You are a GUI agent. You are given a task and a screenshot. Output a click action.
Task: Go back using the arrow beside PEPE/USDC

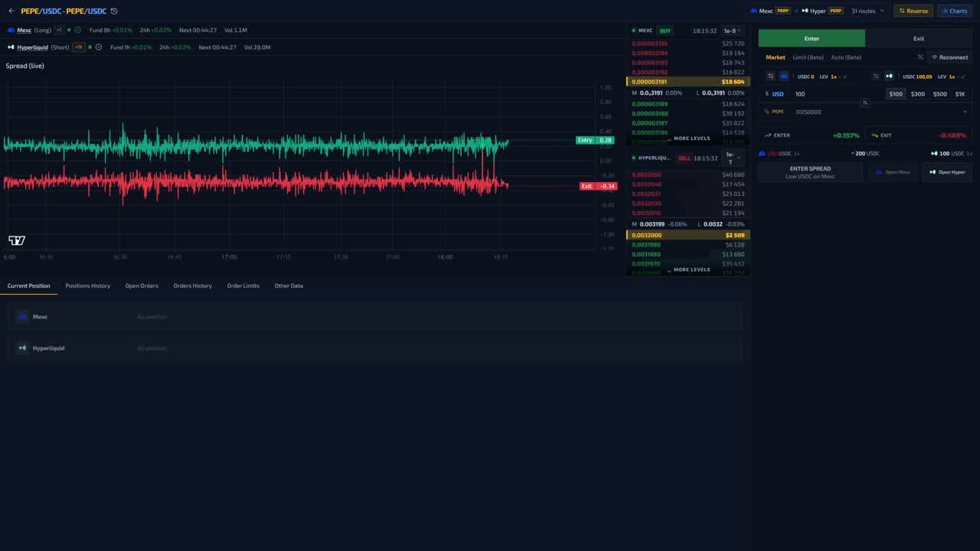[11, 11]
